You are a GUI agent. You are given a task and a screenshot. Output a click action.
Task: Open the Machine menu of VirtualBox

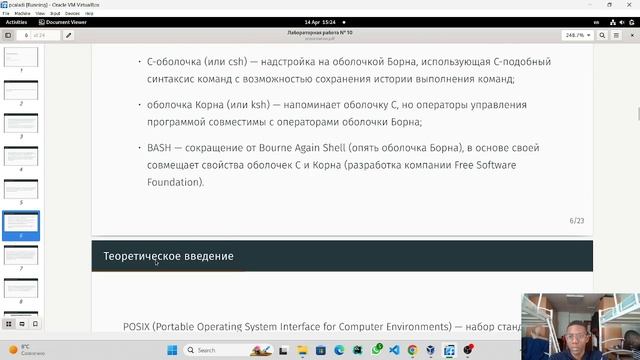22,13
